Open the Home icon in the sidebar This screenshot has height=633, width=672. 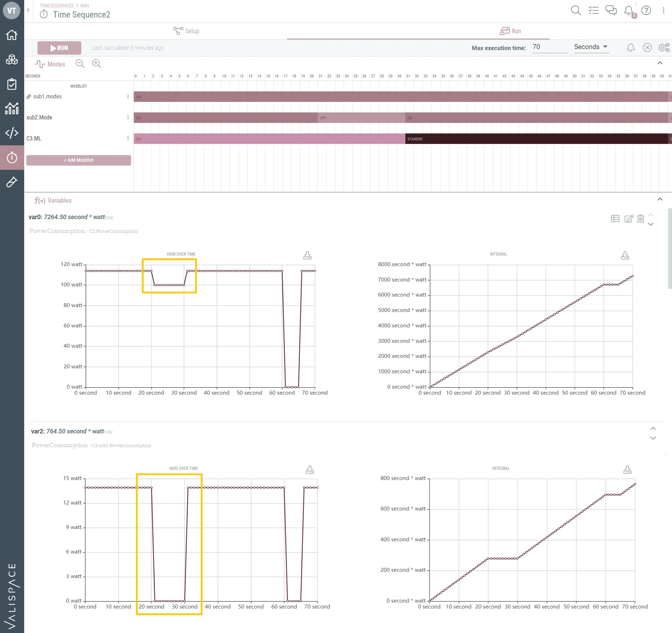(12, 35)
